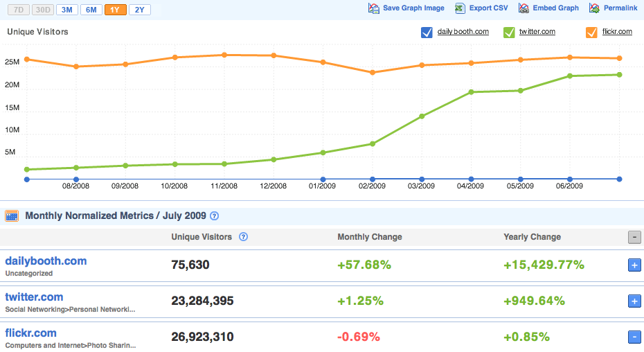
Task: Click the Monthly Change column header
Action: [x=370, y=237]
